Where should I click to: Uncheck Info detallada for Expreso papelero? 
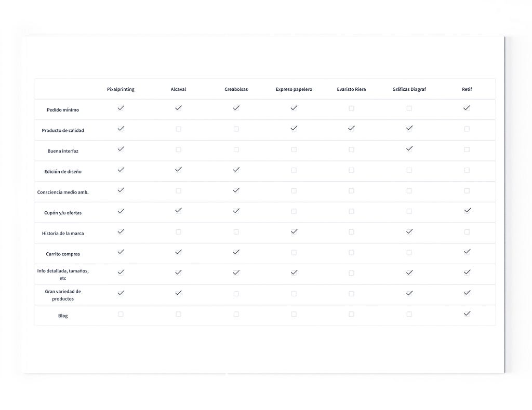[294, 272]
